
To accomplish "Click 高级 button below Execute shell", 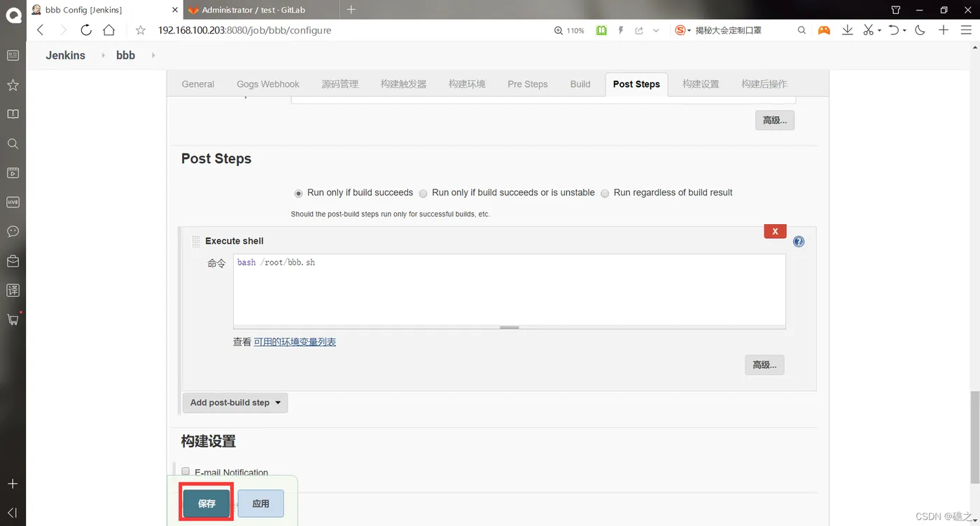I will (764, 365).
